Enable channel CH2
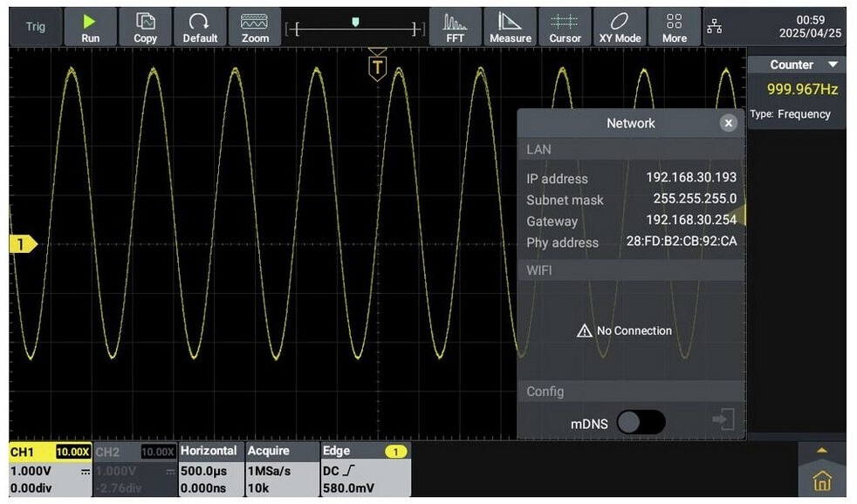857x504 pixels. tap(134, 469)
